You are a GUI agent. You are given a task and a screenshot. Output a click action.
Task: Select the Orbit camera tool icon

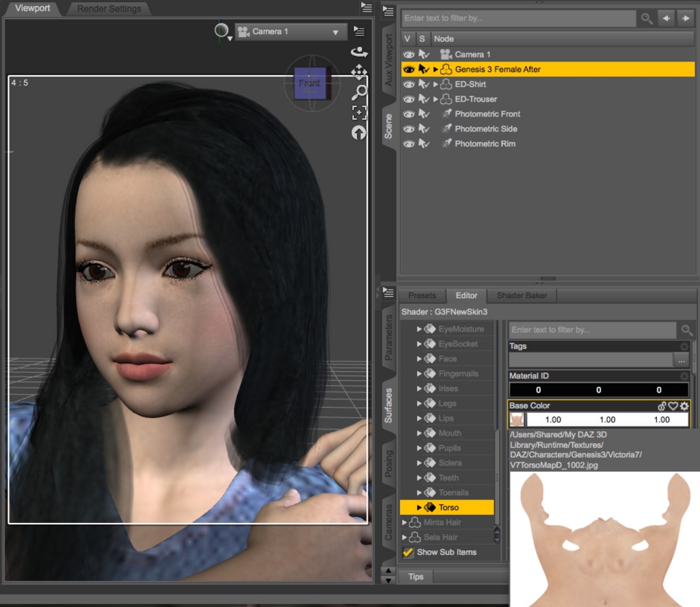tap(359, 50)
